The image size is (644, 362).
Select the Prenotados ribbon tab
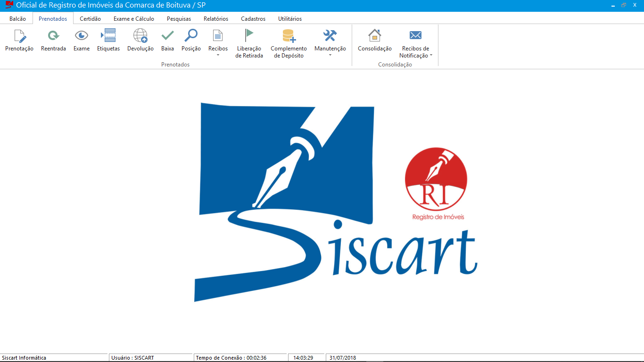click(x=53, y=19)
